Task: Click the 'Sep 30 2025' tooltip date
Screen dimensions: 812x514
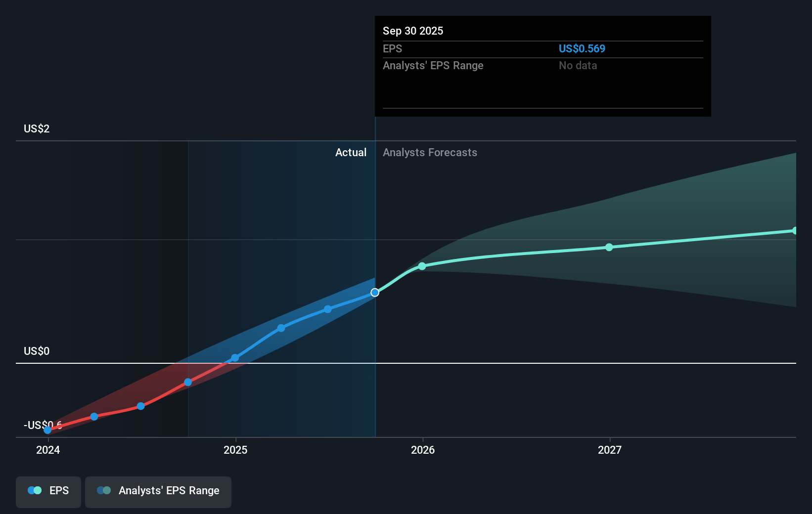Action: [x=413, y=31]
